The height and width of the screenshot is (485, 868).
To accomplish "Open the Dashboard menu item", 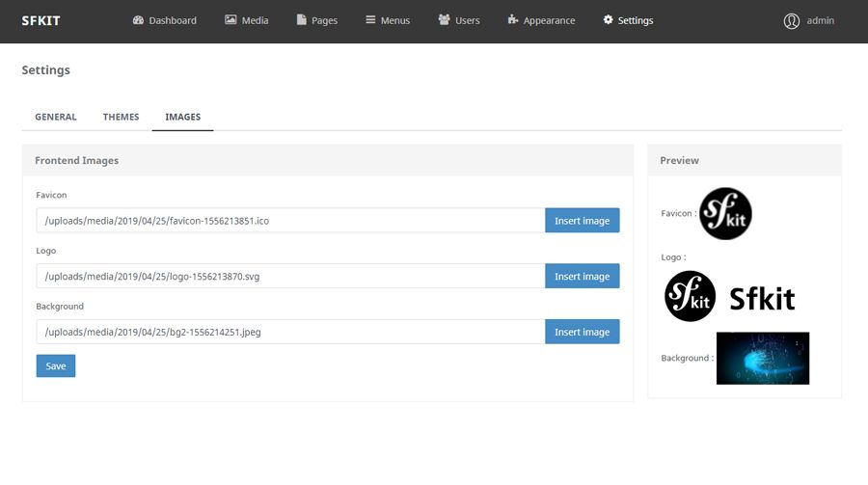I will (164, 20).
